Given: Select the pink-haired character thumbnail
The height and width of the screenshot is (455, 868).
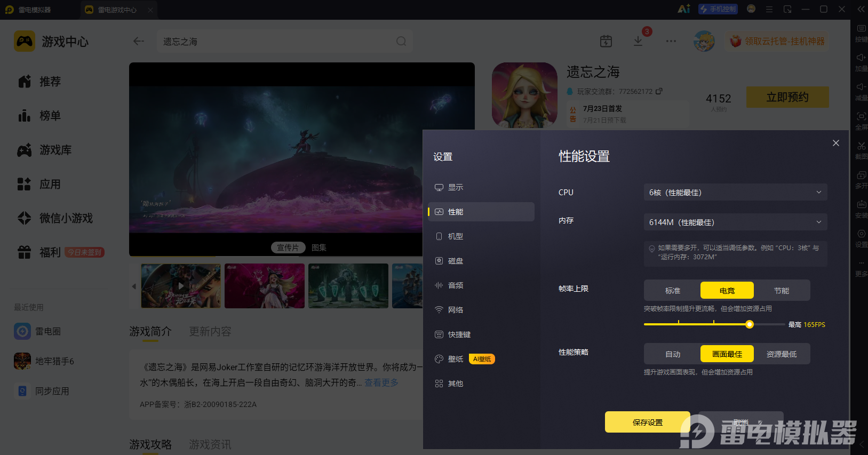Looking at the screenshot, I should point(265,286).
